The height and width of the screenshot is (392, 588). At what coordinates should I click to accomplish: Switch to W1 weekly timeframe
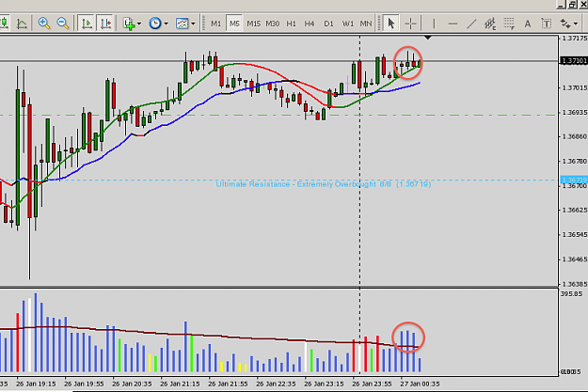(347, 24)
